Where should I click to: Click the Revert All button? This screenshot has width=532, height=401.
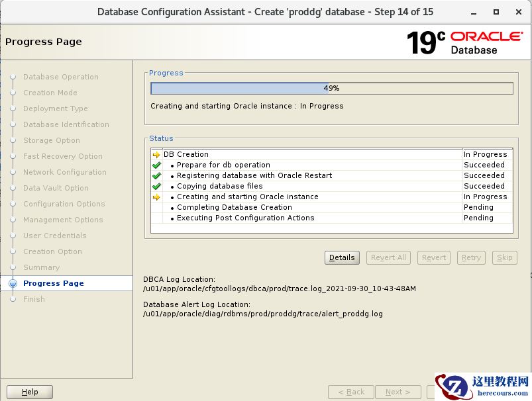388,257
